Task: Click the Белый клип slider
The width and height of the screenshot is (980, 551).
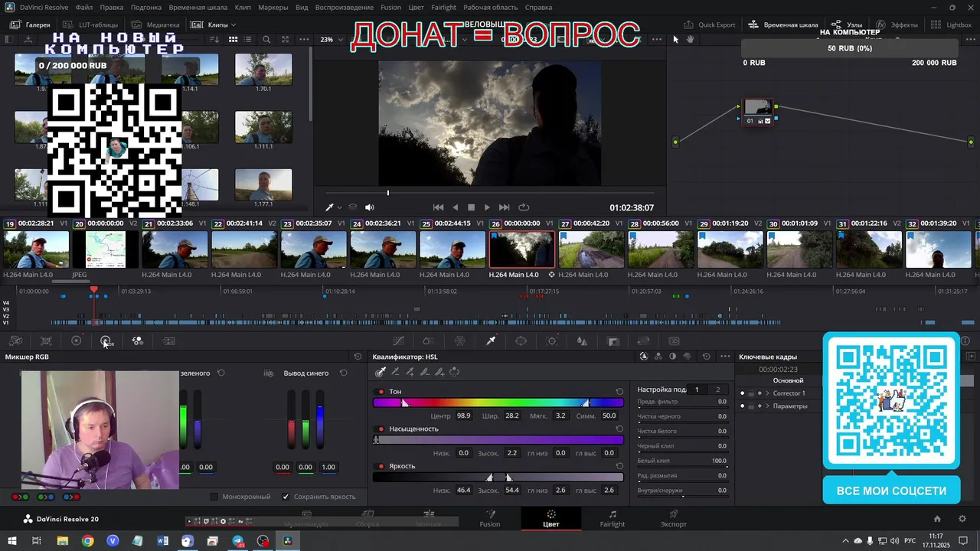Action: (682, 465)
